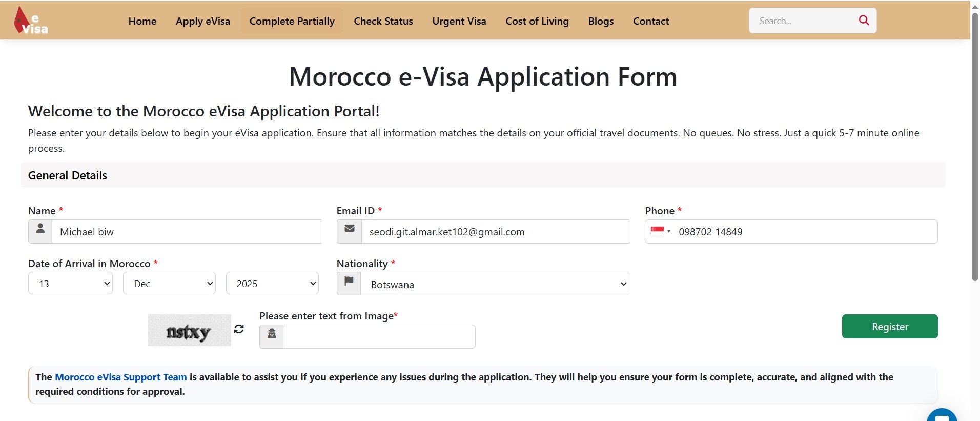
Task: Go to Check Status menu item
Action: pyautogui.click(x=383, y=21)
